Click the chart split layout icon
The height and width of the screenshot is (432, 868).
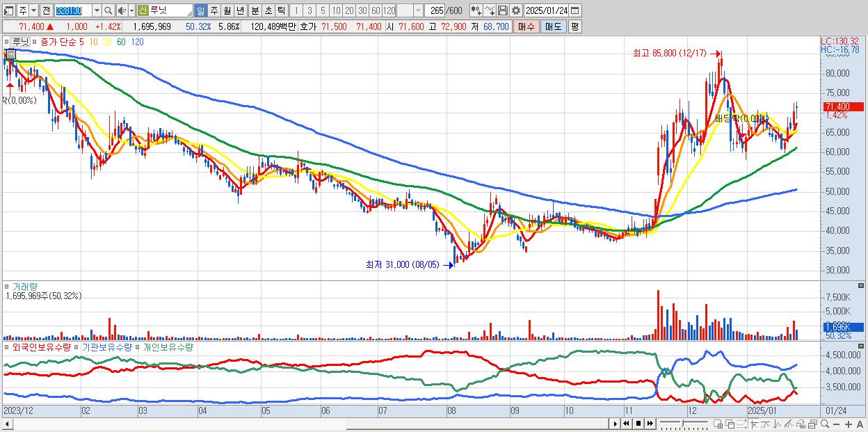(x=718, y=424)
